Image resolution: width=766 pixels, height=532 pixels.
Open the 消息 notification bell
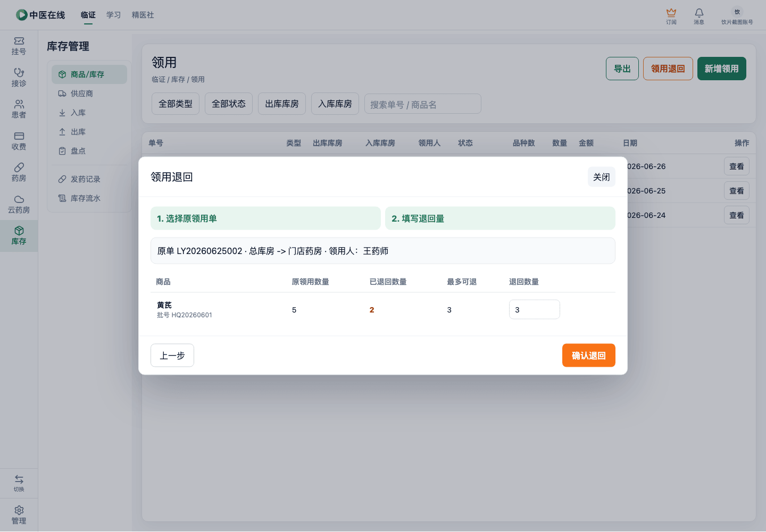coord(699,16)
